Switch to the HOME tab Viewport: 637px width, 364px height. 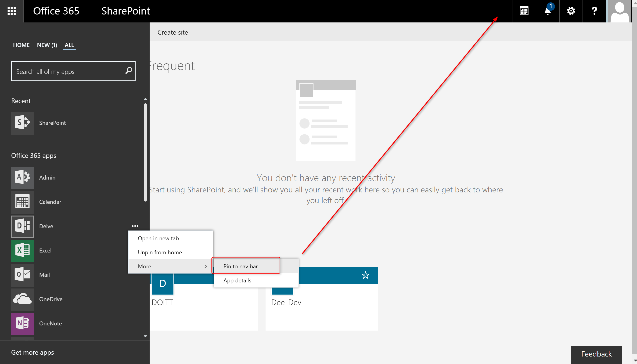coord(21,45)
